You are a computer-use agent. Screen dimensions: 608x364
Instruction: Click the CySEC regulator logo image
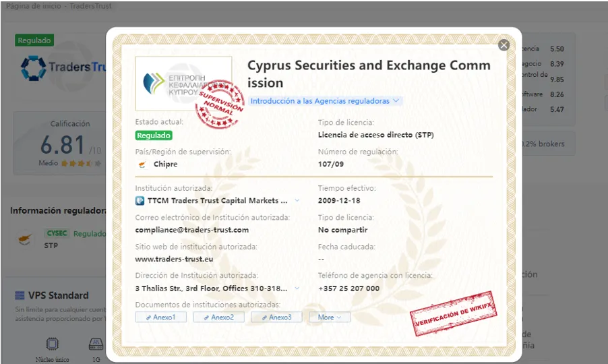pos(184,84)
